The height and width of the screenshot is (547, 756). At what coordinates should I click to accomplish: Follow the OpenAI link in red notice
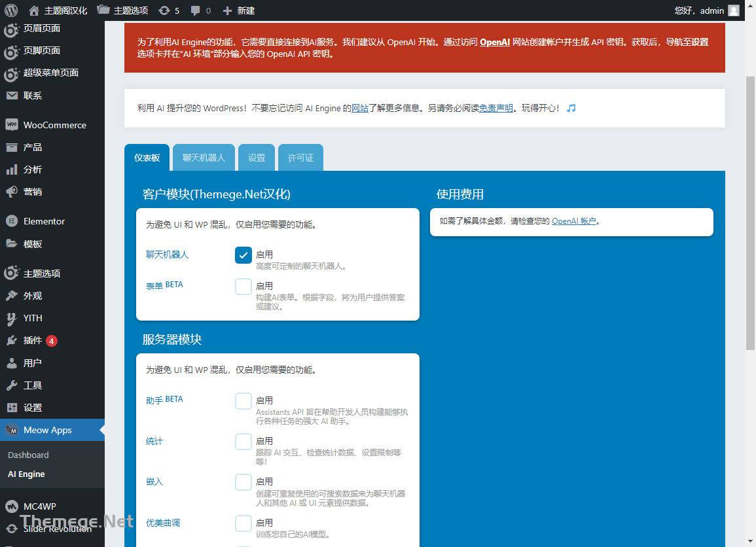495,43
